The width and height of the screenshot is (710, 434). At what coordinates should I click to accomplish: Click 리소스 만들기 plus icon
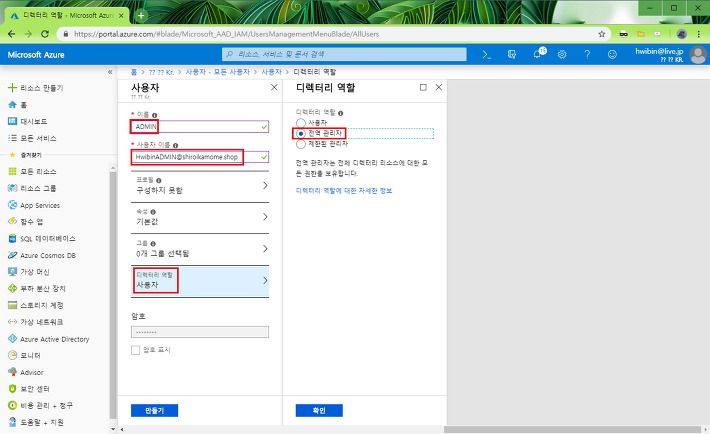click(x=12, y=88)
